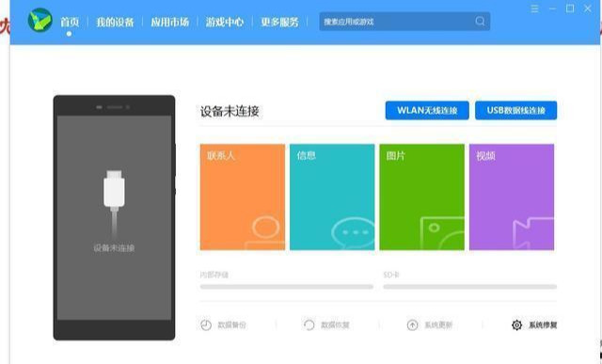Connect via USB数据线连接 button
This screenshot has height=364, width=602.
[x=516, y=111]
